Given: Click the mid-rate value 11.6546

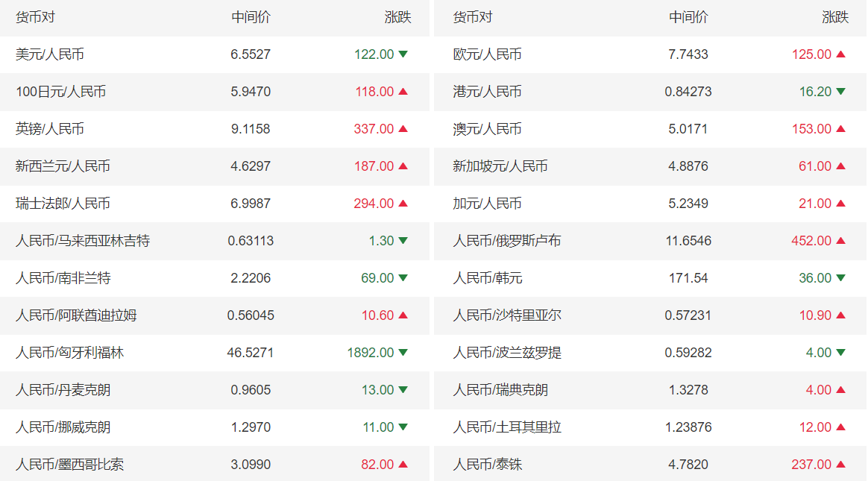Looking at the screenshot, I should click(x=688, y=240).
